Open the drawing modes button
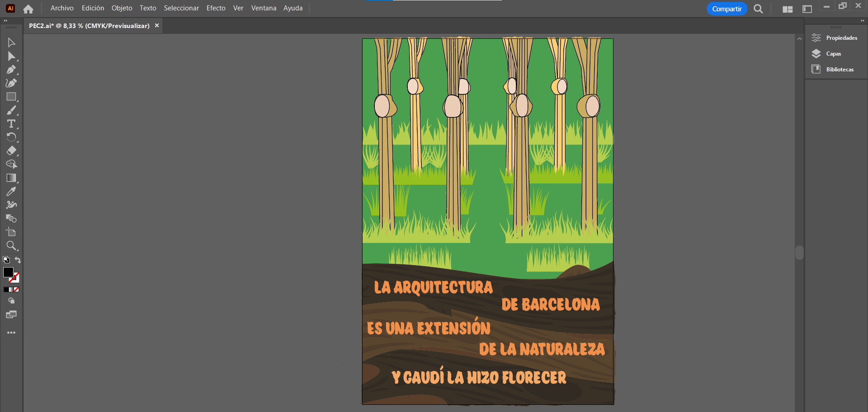This screenshot has height=412, width=868. coord(11,301)
